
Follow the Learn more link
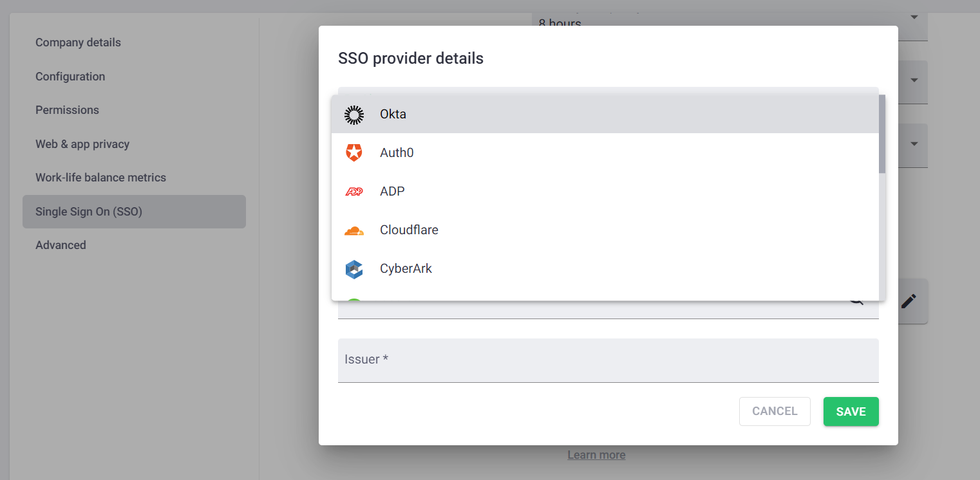click(596, 455)
